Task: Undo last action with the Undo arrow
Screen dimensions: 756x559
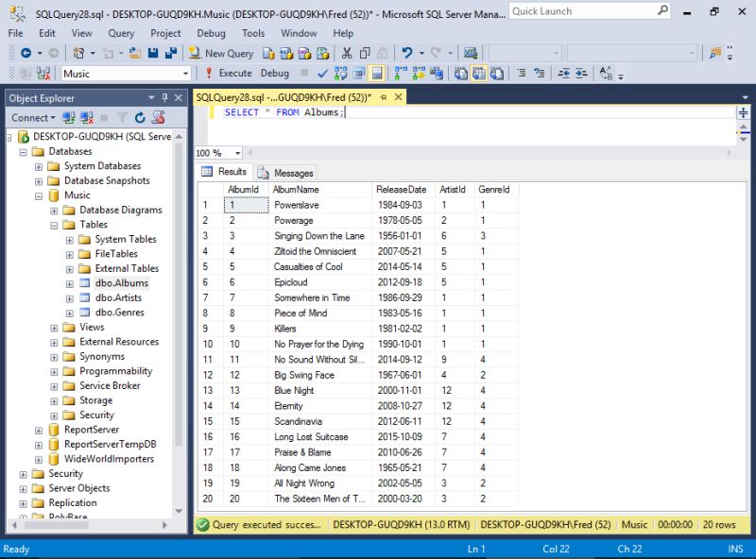Action: [407, 53]
